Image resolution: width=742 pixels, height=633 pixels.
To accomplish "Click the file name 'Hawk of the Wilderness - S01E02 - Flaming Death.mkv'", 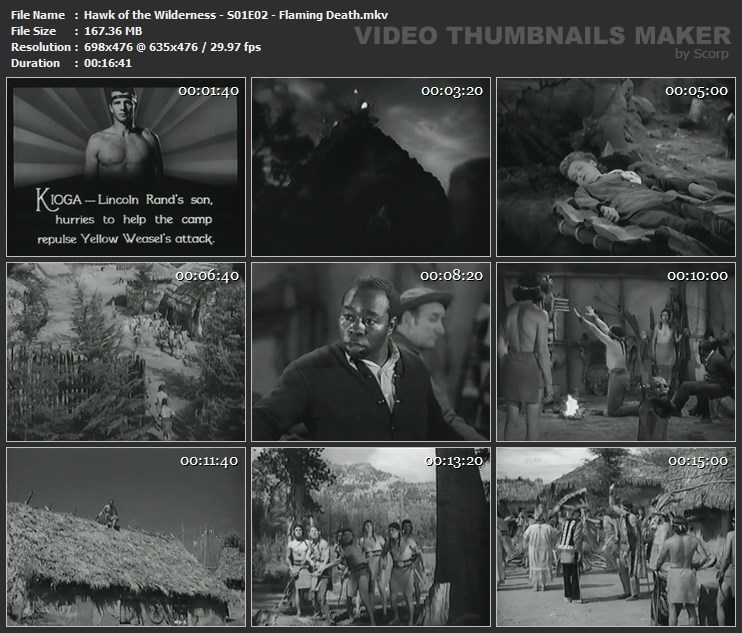I will (236, 15).
